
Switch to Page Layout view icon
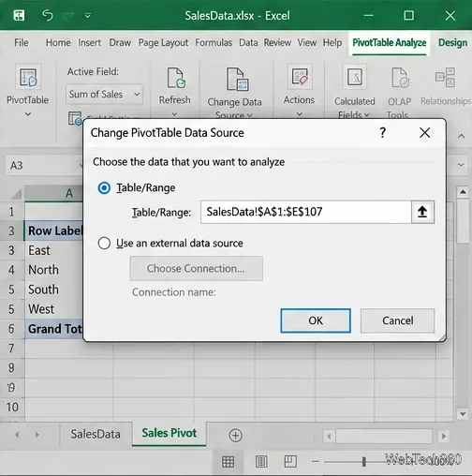click(x=261, y=462)
